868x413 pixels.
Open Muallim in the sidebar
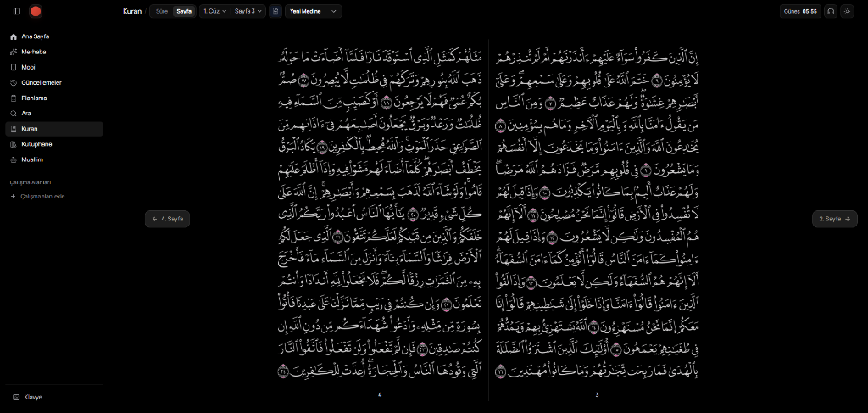[x=54, y=159]
